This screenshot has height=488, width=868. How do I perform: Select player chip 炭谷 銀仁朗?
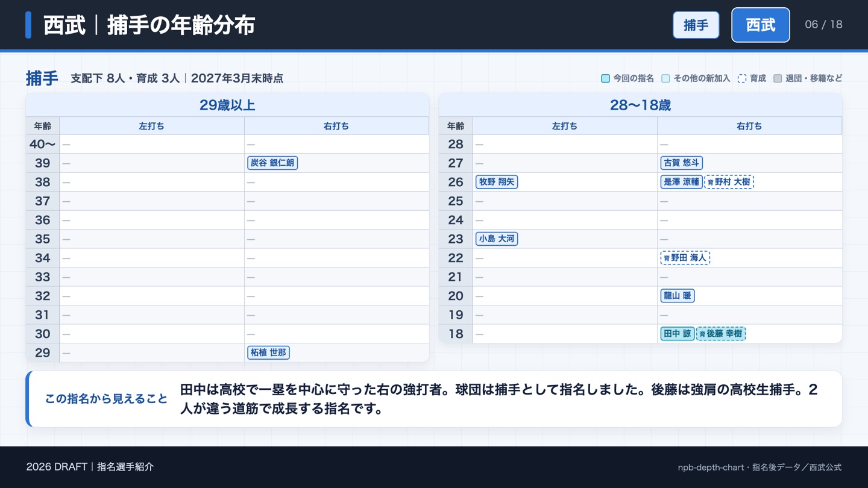[272, 163]
